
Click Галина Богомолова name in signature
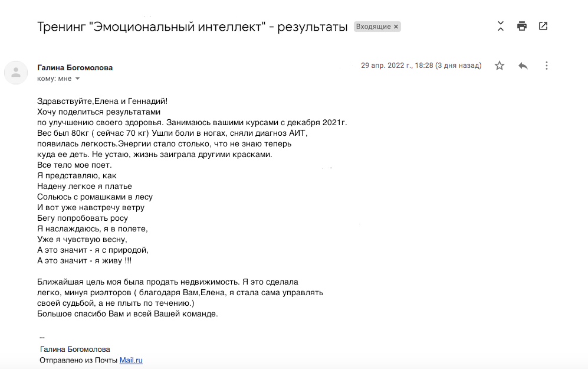tap(75, 350)
